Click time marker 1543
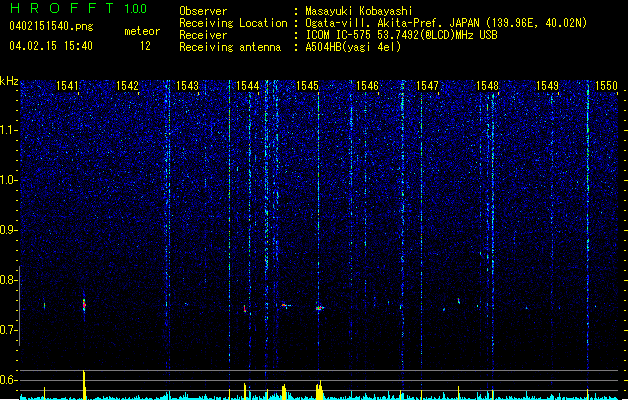The image size is (629, 400). click(x=187, y=86)
